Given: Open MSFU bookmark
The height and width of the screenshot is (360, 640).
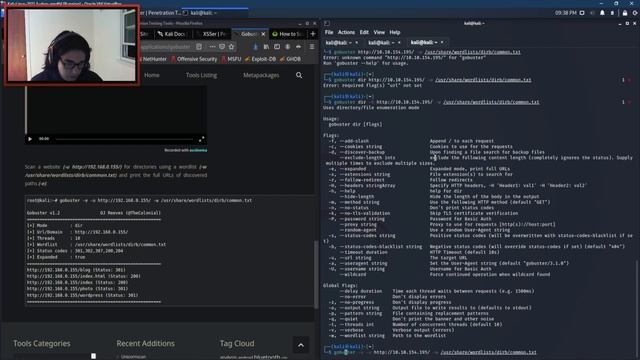Looking at the screenshot, I should point(231,59).
